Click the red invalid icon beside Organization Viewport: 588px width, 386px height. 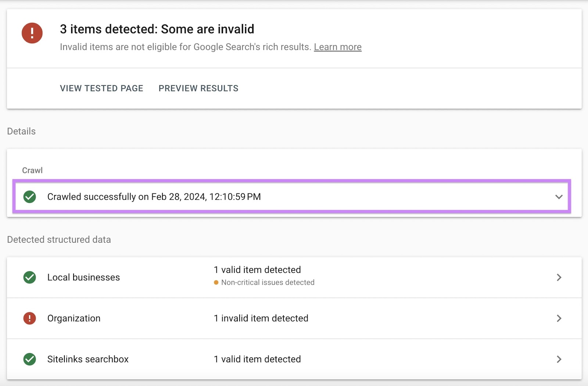point(29,318)
